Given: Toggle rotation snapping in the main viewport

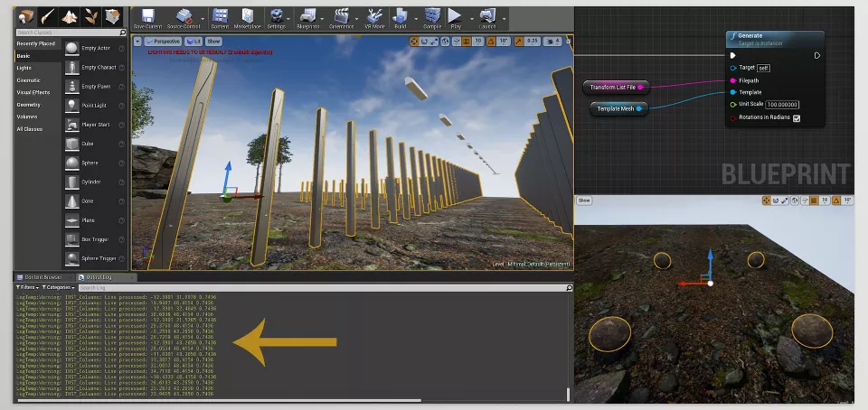Looking at the screenshot, I should click(x=491, y=42).
